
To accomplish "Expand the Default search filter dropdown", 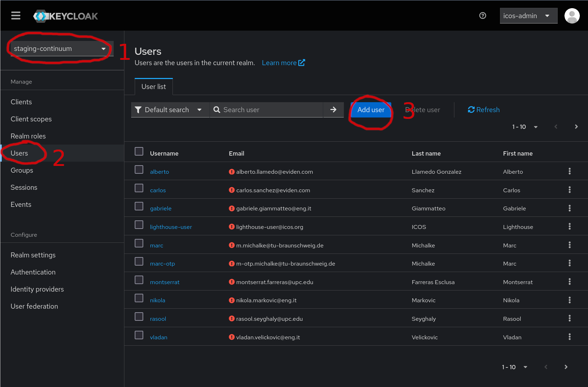I will (x=170, y=110).
